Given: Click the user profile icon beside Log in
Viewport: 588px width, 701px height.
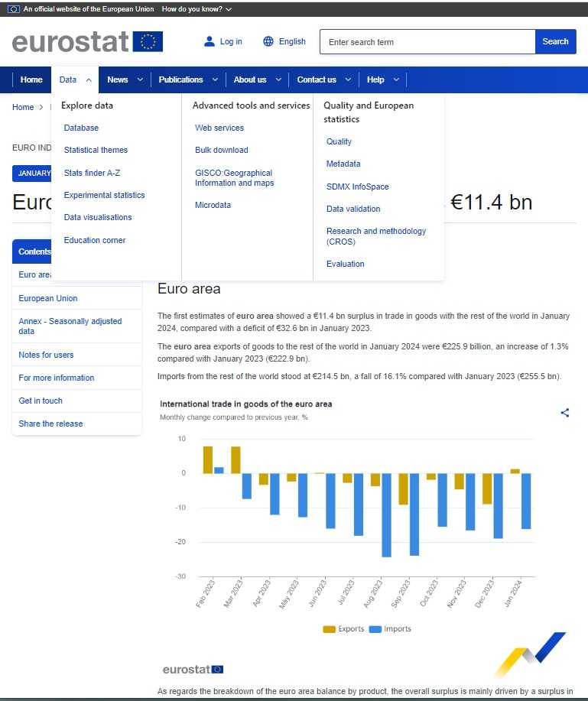Looking at the screenshot, I should pyautogui.click(x=210, y=41).
